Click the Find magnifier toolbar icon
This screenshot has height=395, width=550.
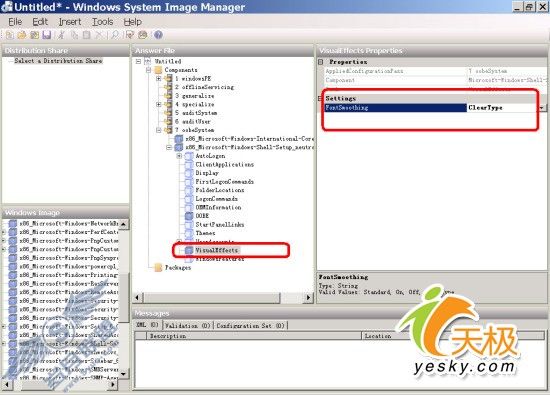pos(115,35)
